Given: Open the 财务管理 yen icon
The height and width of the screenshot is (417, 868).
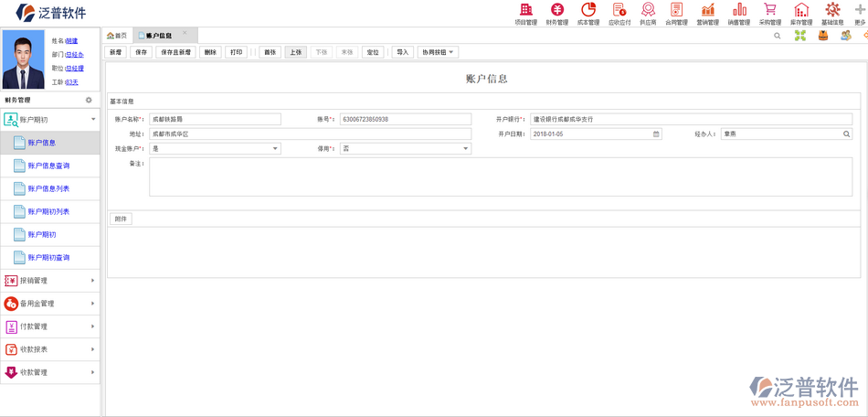Looking at the screenshot, I should pos(556,13).
